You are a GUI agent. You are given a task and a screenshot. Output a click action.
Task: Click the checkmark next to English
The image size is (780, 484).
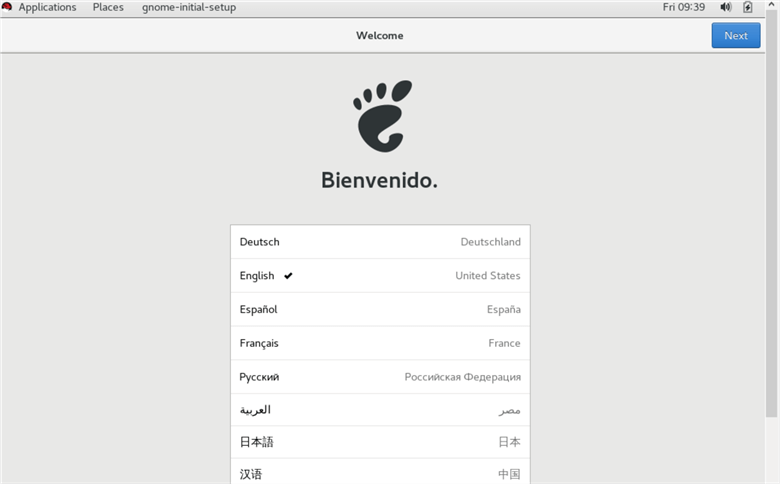pos(288,276)
